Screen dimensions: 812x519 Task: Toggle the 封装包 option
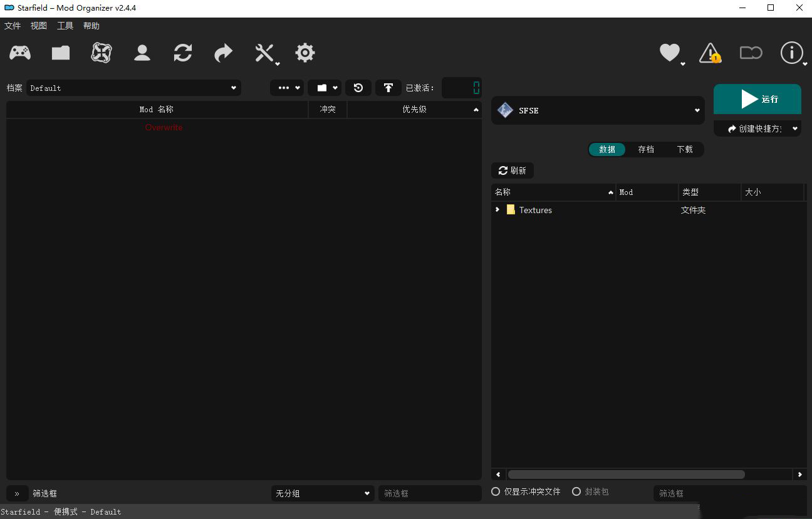click(590, 491)
